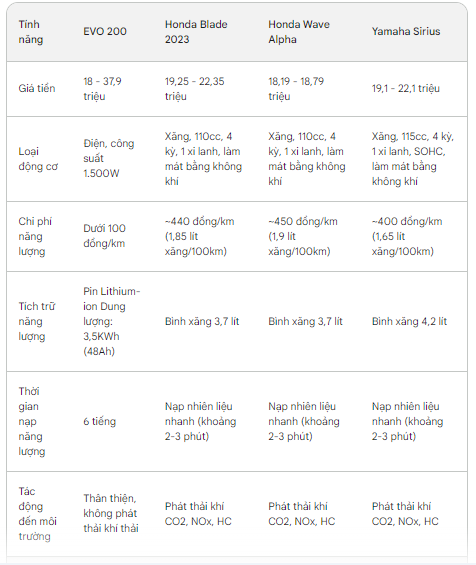The width and height of the screenshot is (476, 565).
Task: Click EVO 200 price 18 - 37,9 triệu
Action: (x=102, y=89)
